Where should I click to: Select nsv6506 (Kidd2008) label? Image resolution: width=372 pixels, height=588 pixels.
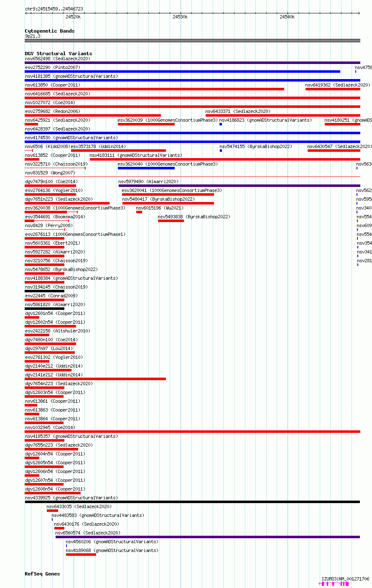point(48,146)
